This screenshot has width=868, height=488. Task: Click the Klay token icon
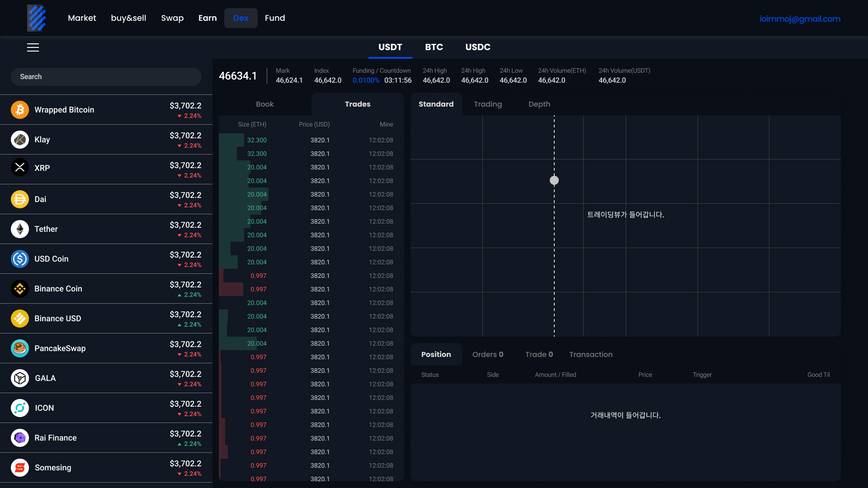coord(20,140)
